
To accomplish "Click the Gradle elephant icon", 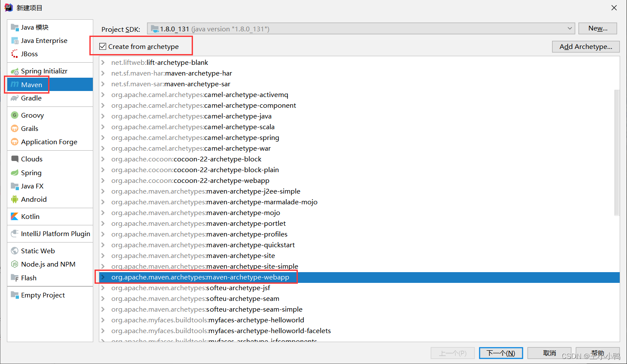I will pyautogui.click(x=15, y=98).
